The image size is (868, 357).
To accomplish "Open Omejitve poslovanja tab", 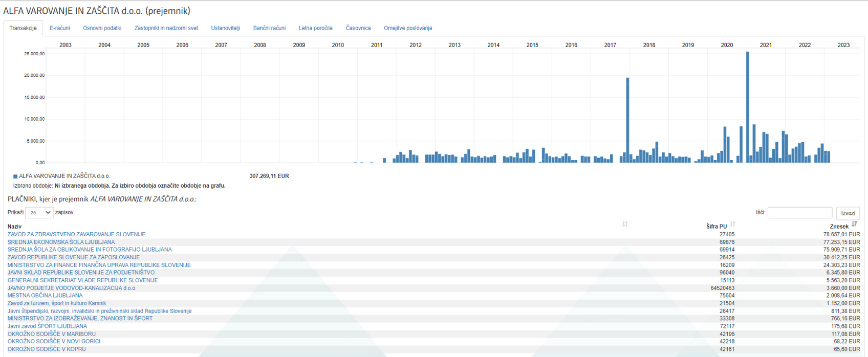I will pyautogui.click(x=407, y=28).
